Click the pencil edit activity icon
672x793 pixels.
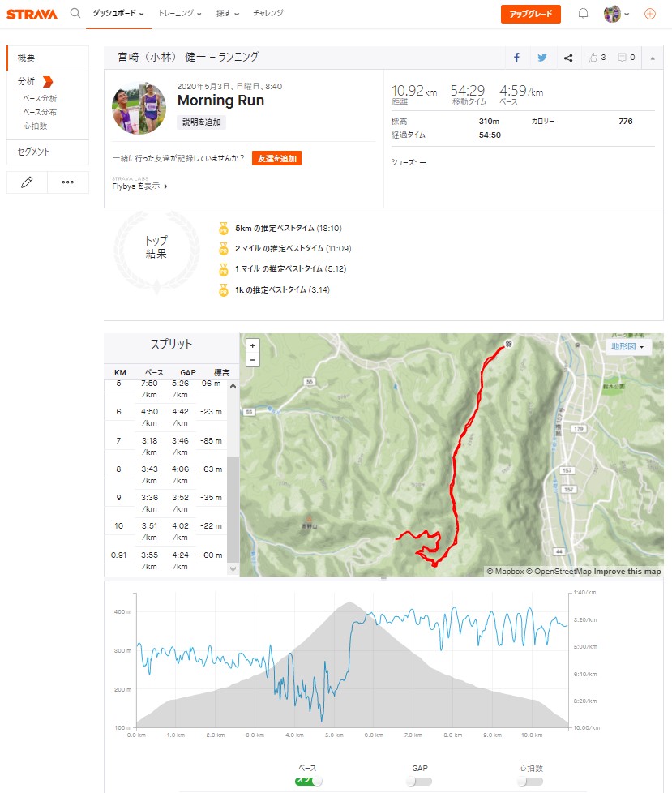pyautogui.click(x=27, y=182)
